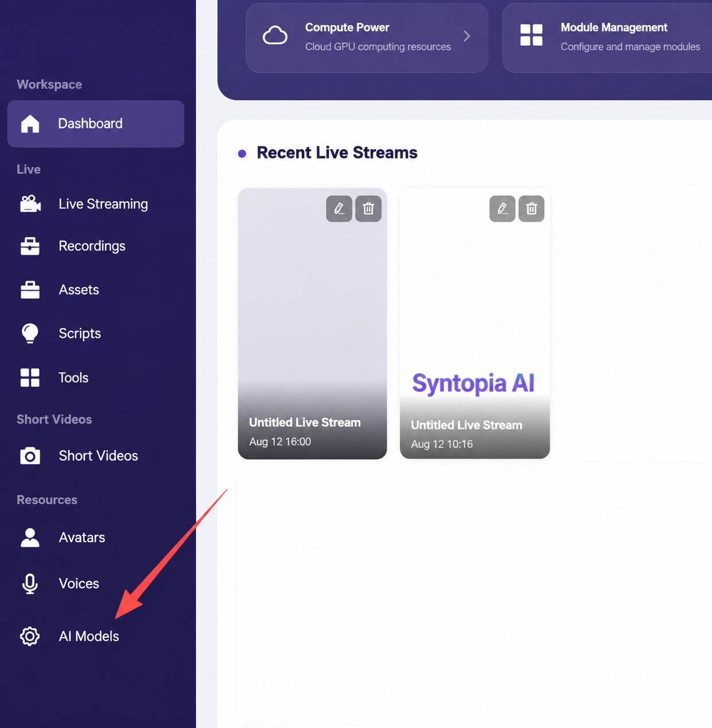
Task: Open the Compute Power card
Action: click(367, 38)
